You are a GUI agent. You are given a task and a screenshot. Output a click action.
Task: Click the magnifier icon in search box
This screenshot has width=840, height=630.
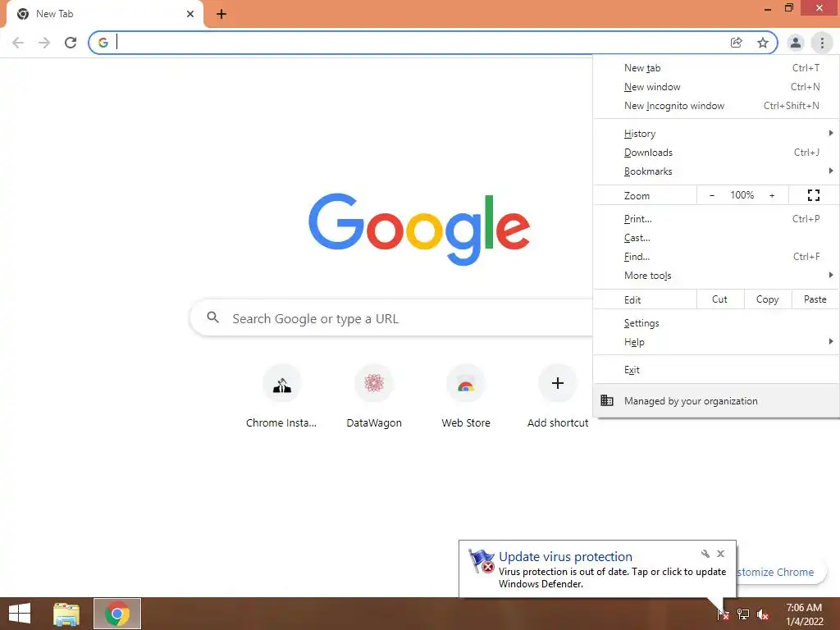click(x=212, y=317)
